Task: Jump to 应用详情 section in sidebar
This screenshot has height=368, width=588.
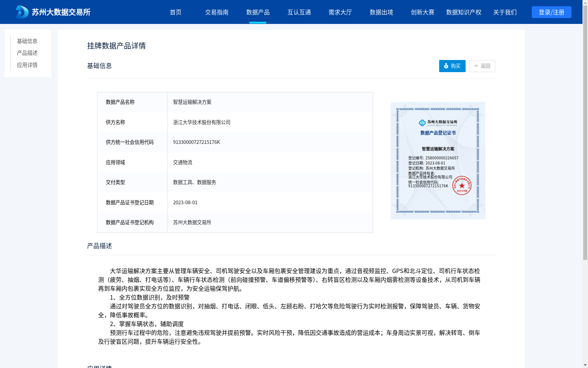Action: [x=27, y=65]
